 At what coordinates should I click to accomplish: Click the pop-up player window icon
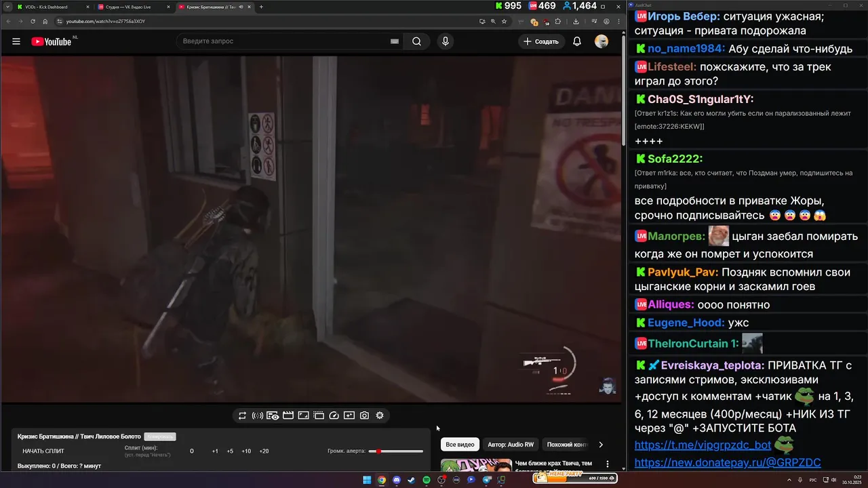(x=319, y=415)
